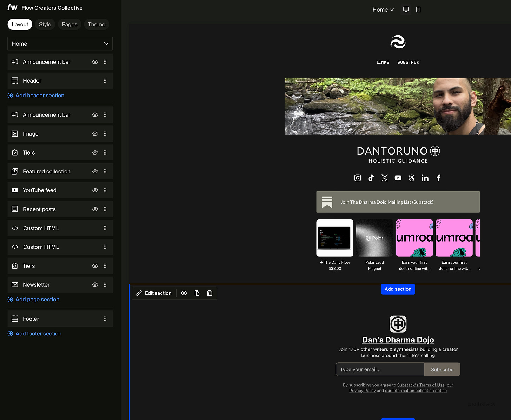The height and width of the screenshot is (420, 511).
Task: Duplicate the selected section with copy icon
Action: 197,293
